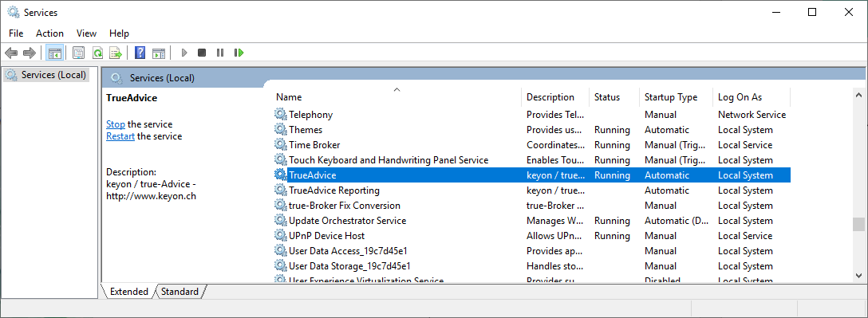Click Network Service in Telephony row

752,115
